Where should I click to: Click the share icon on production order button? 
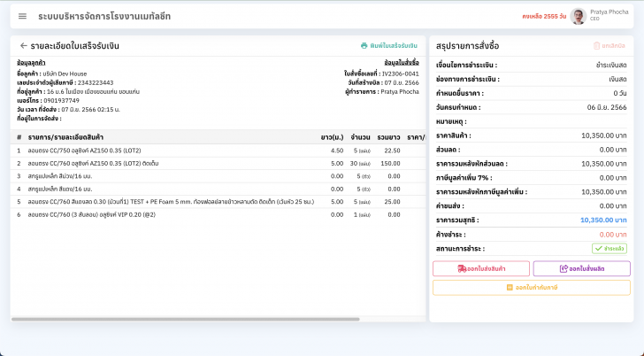pyautogui.click(x=563, y=269)
